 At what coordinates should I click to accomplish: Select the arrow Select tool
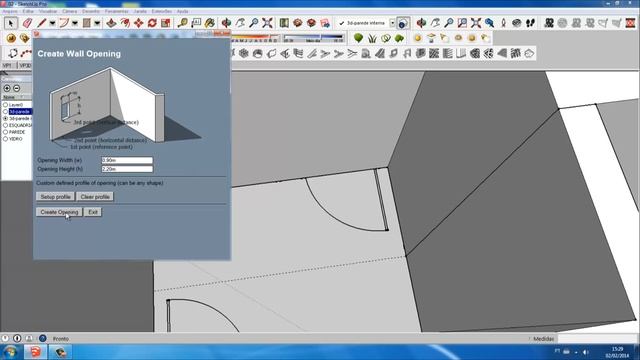click(x=11, y=23)
